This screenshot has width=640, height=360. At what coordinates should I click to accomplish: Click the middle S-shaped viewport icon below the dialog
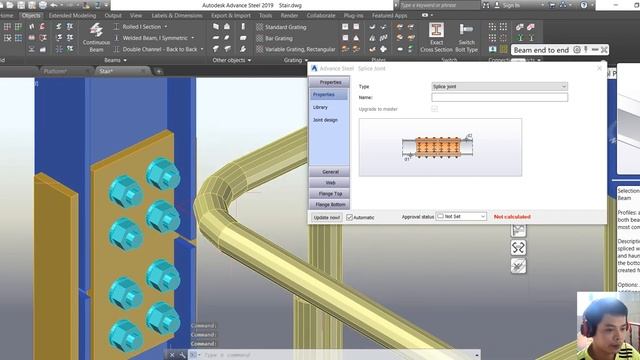click(518, 248)
